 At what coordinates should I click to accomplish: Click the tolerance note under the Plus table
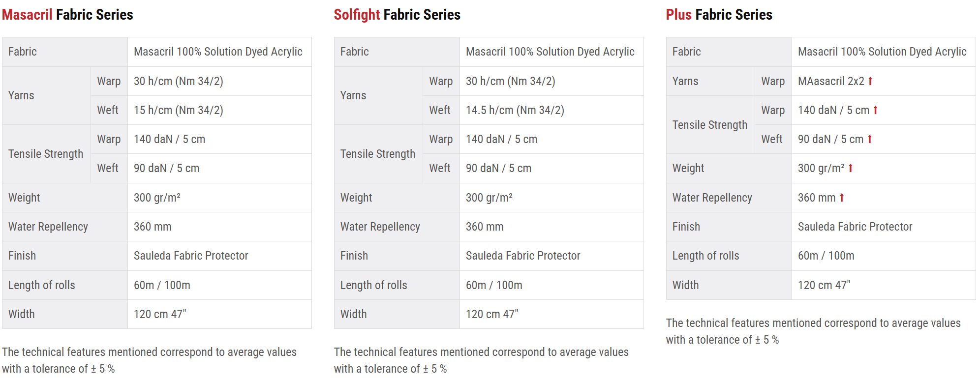[x=813, y=331]
